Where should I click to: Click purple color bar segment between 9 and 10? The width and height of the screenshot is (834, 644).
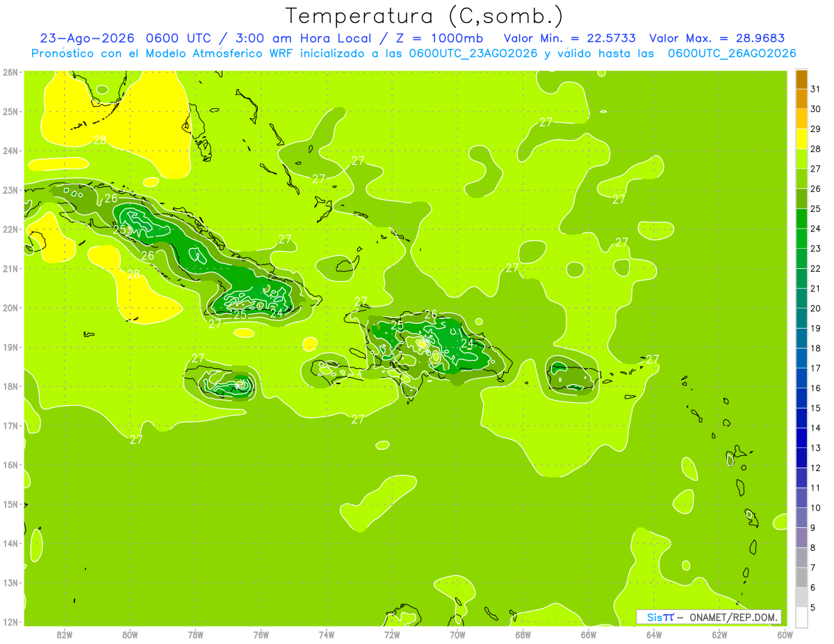[x=801, y=518]
